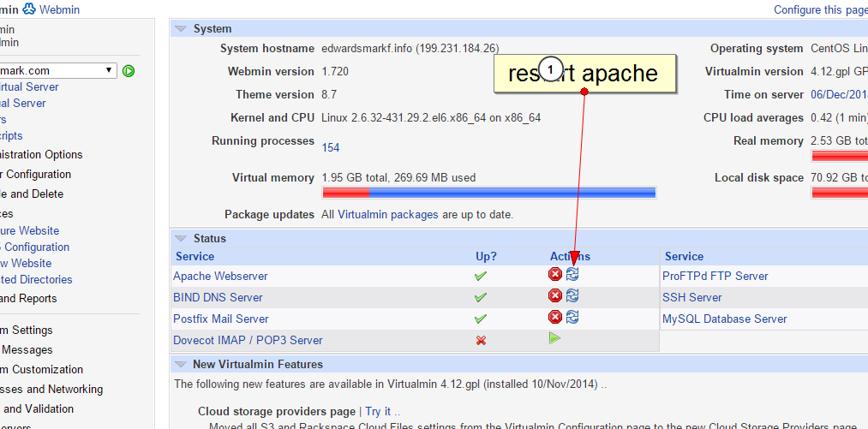Click the BIND DNS Server up checkmark
The height and width of the screenshot is (429, 868).
pos(481,297)
